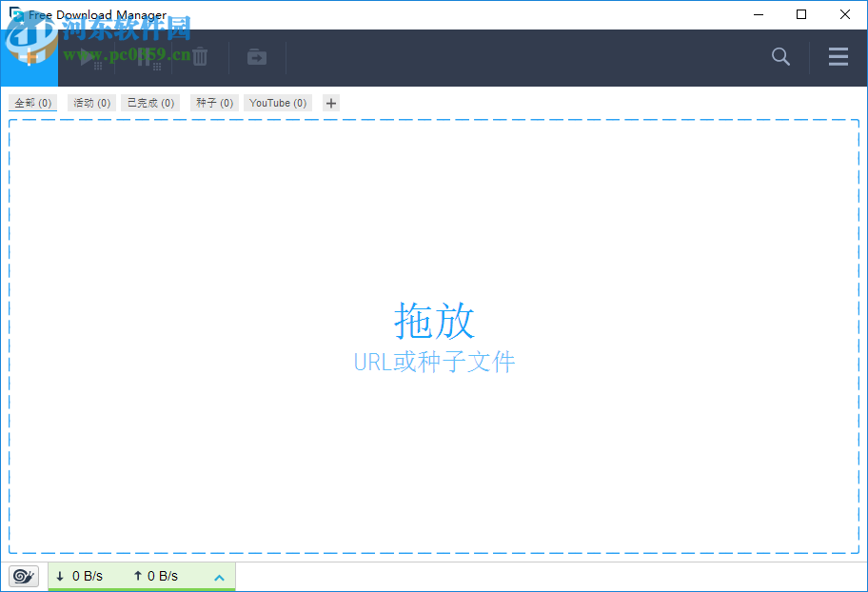Click the drag and drop URL area

point(434,338)
